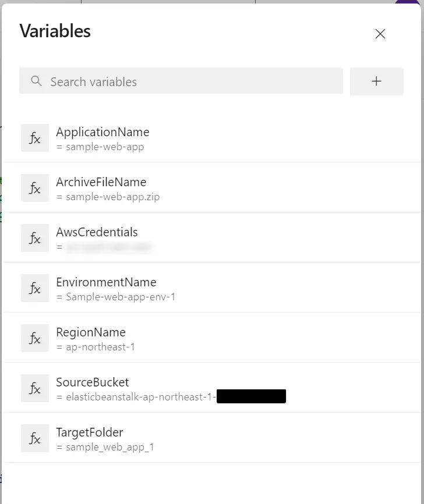Click the ap-northeast-1 region value
The height and width of the screenshot is (504, 424).
pos(100,347)
